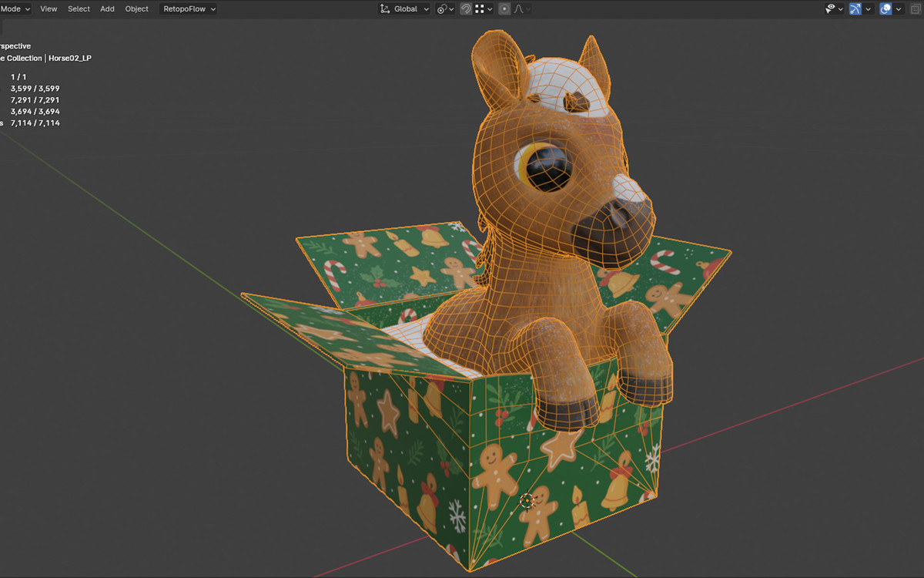924x578 pixels.
Task: Open the Global transform orientation dropdown
Action: coord(408,8)
